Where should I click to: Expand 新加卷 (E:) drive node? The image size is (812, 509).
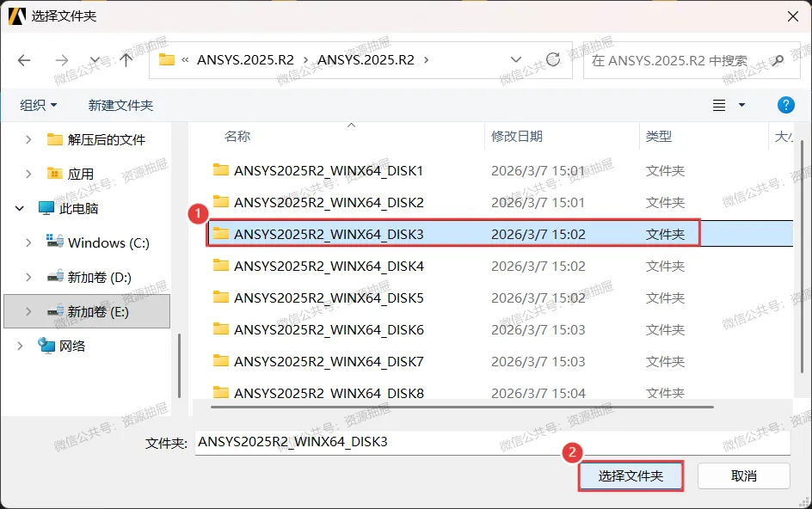tap(28, 311)
